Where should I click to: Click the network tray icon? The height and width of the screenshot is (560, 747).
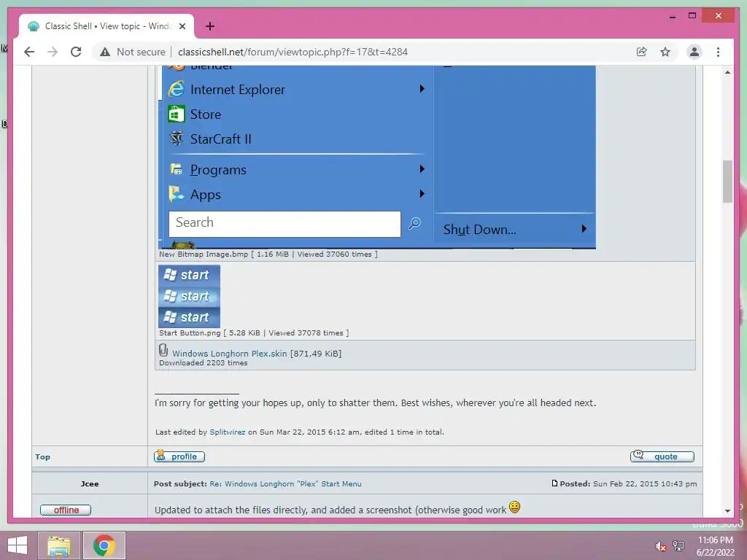point(678,546)
